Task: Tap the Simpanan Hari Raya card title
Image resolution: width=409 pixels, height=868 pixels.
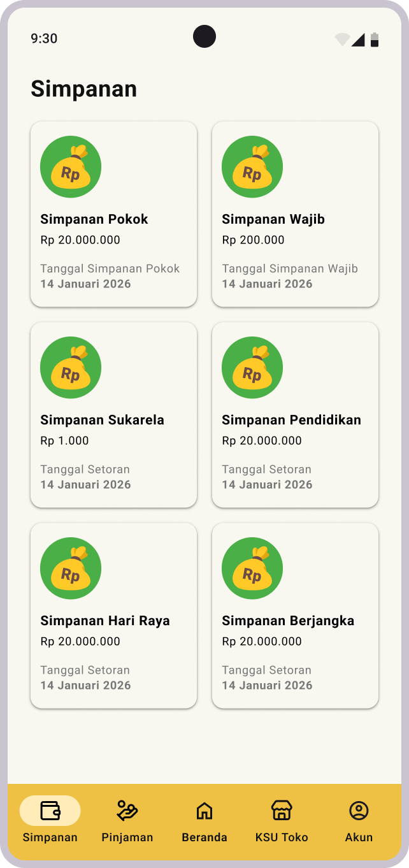Action: tap(105, 621)
